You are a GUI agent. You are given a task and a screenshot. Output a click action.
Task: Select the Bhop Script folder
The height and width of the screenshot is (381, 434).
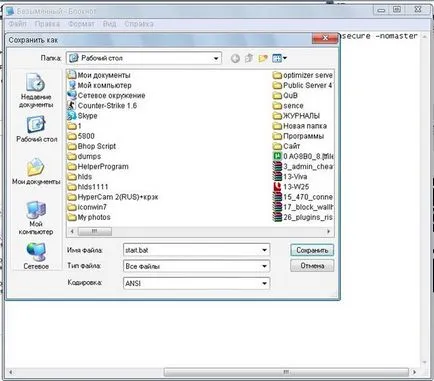pos(92,146)
